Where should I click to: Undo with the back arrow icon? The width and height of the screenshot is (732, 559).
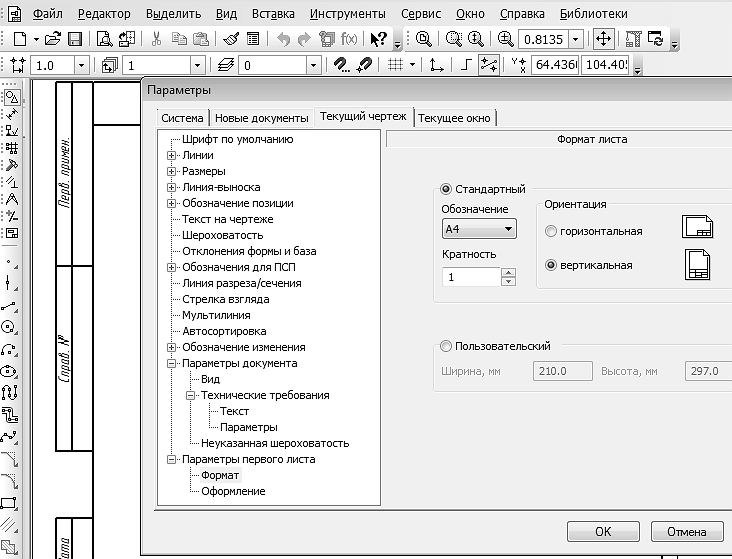tap(283, 39)
